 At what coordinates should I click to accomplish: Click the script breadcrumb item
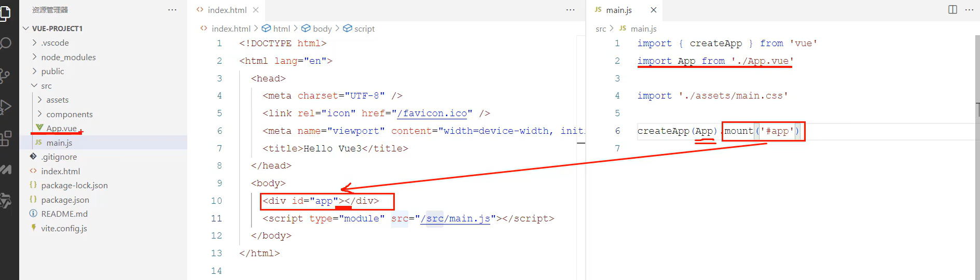click(x=358, y=29)
